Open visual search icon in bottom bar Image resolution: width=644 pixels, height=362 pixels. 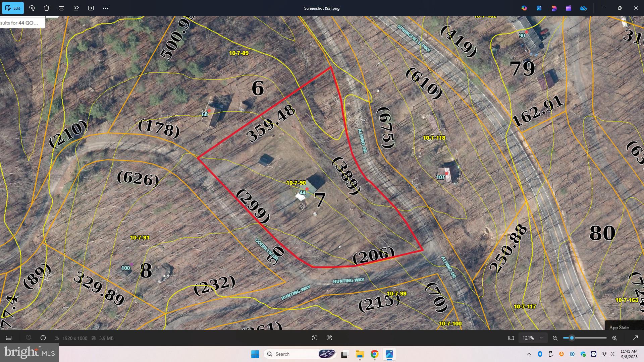pos(315,338)
